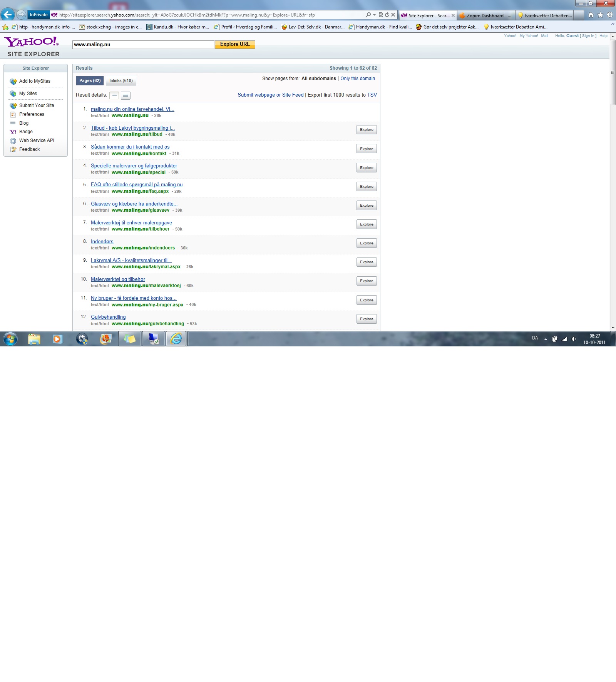Open maling.nu din online farvehandel result
The image size is (616, 682).
[x=132, y=109]
